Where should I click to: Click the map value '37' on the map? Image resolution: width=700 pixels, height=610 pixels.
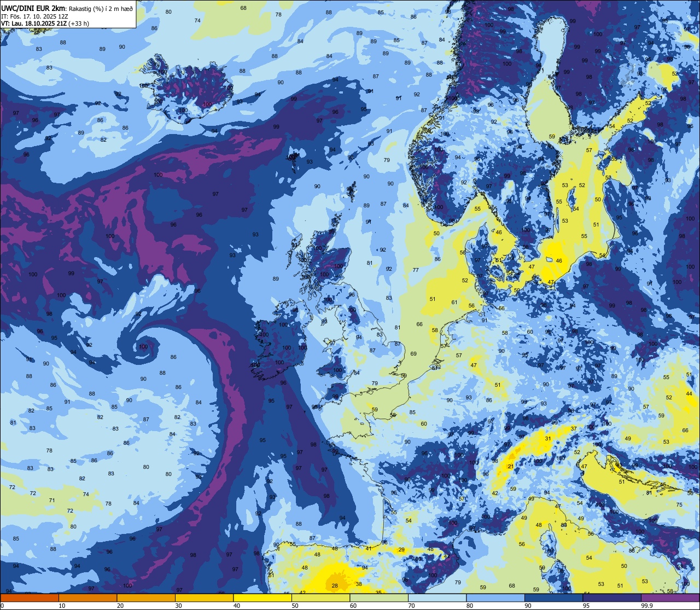click(574, 429)
